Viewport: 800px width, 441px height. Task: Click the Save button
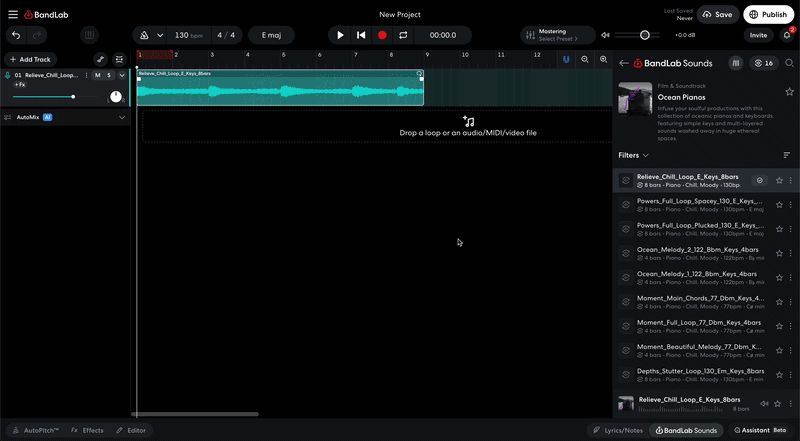718,15
